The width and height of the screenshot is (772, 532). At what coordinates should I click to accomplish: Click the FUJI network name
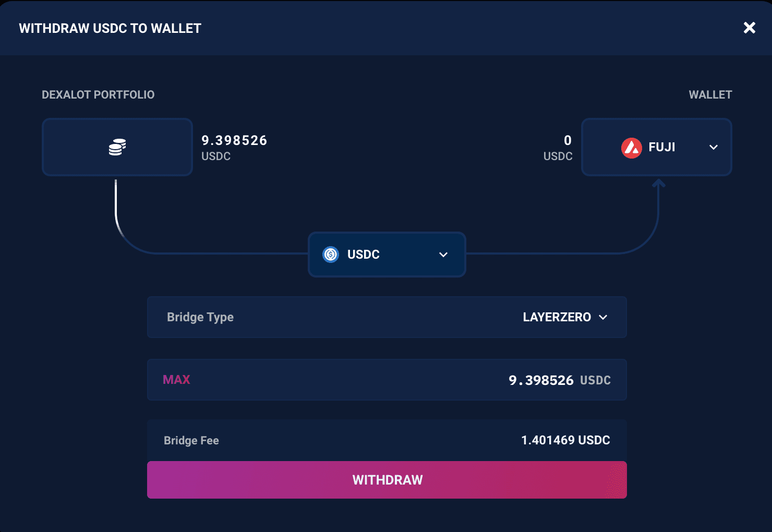(x=661, y=148)
